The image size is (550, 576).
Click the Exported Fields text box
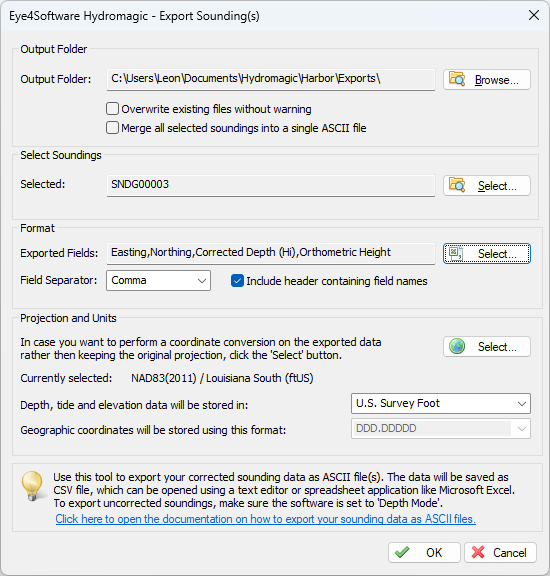(271, 253)
